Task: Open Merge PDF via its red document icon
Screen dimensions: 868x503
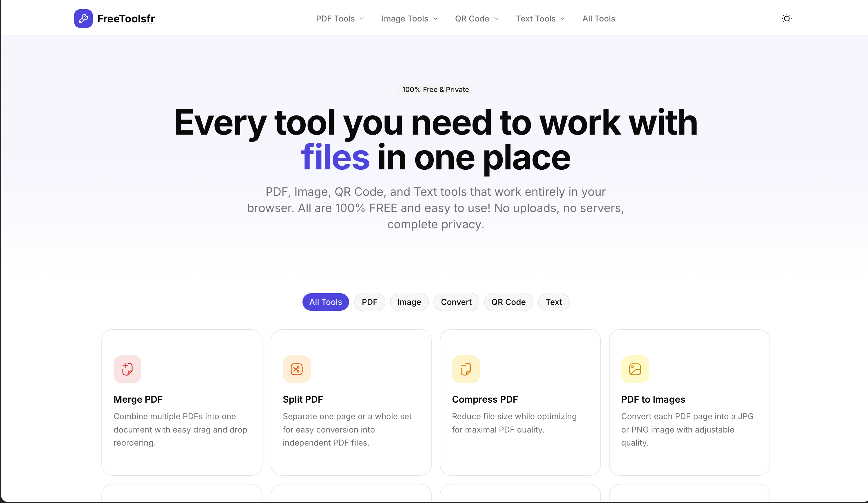Action: (x=127, y=369)
